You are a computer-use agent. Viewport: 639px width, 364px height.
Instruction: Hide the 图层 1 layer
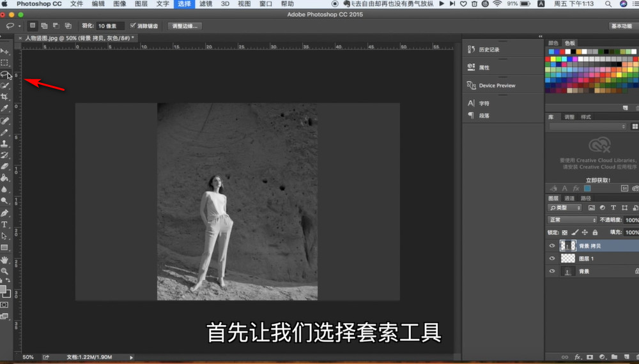(552, 258)
